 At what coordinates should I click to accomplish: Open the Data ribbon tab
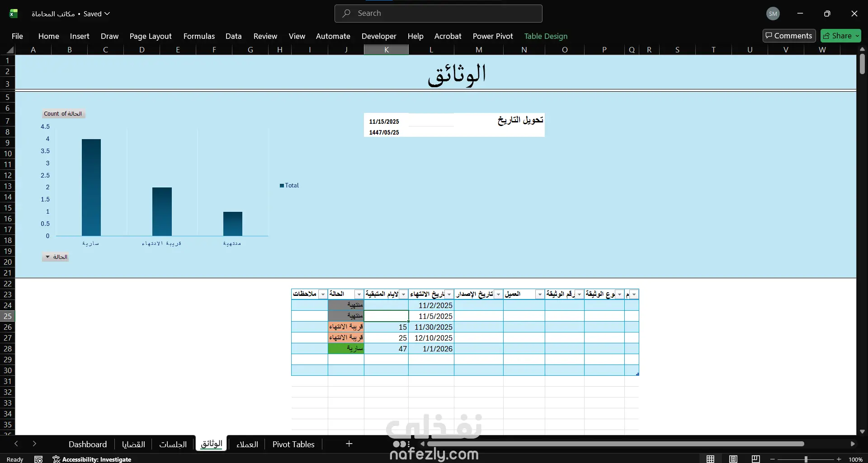coord(233,36)
